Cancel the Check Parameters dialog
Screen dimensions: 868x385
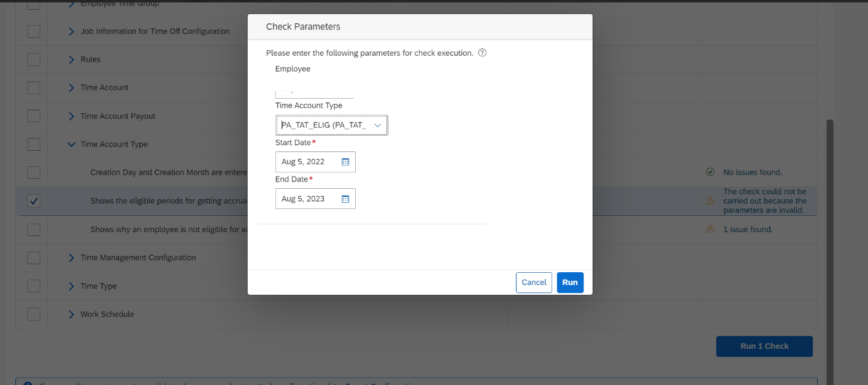(534, 283)
